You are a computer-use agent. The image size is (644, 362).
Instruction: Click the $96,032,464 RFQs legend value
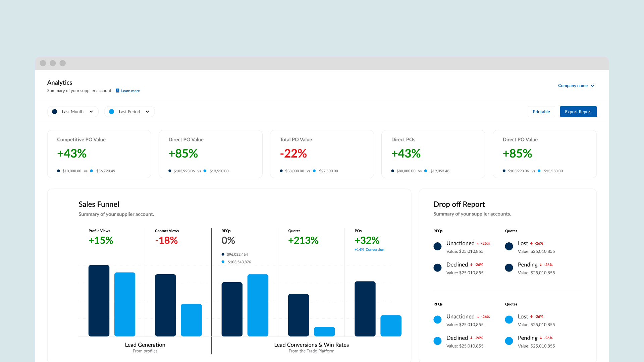237,254
